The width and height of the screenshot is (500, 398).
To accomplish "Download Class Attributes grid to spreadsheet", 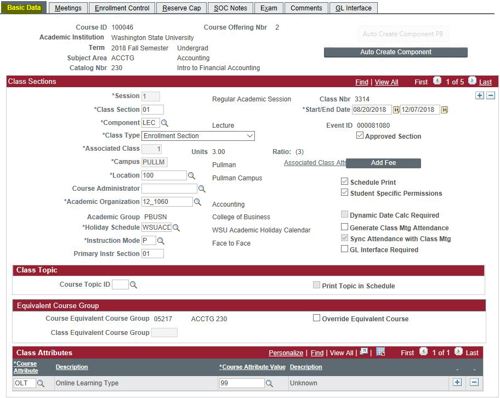I will tap(380, 352).
